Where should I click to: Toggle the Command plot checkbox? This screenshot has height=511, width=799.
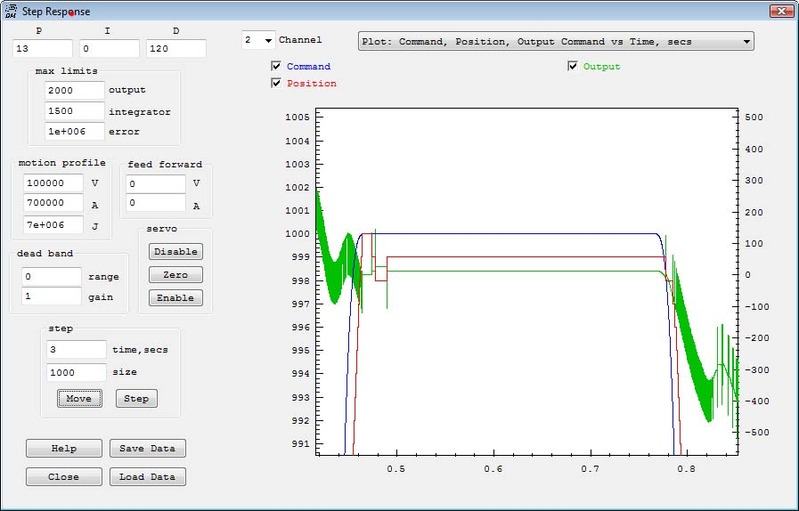pos(277,67)
